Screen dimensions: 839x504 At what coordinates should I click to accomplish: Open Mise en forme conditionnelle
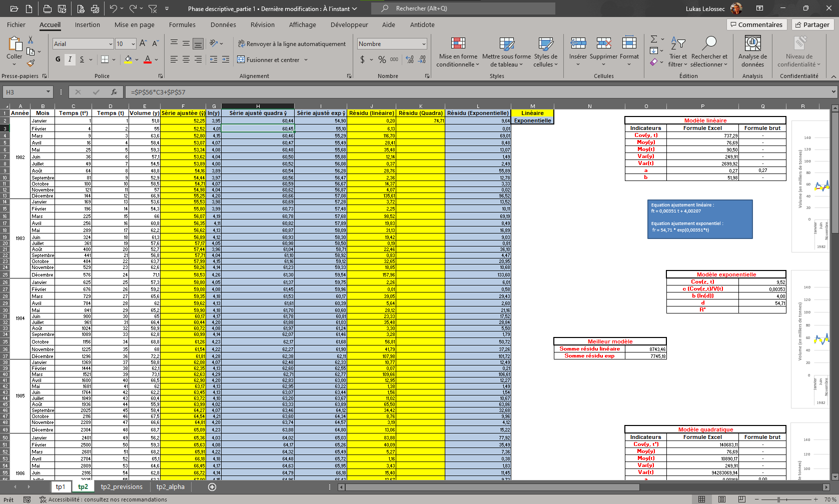point(458,51)
